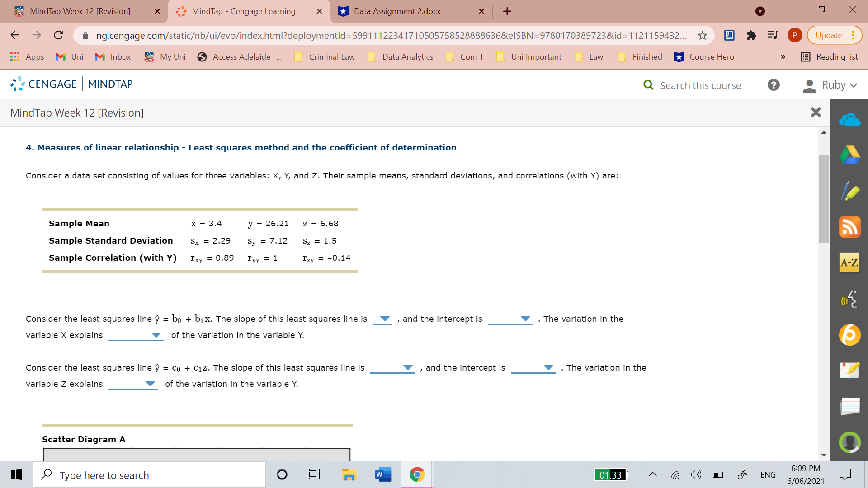868x488 pixels.
Task: Open the A-Z dictionary tool in the sidebar
Action: click(x=849, y=262)
